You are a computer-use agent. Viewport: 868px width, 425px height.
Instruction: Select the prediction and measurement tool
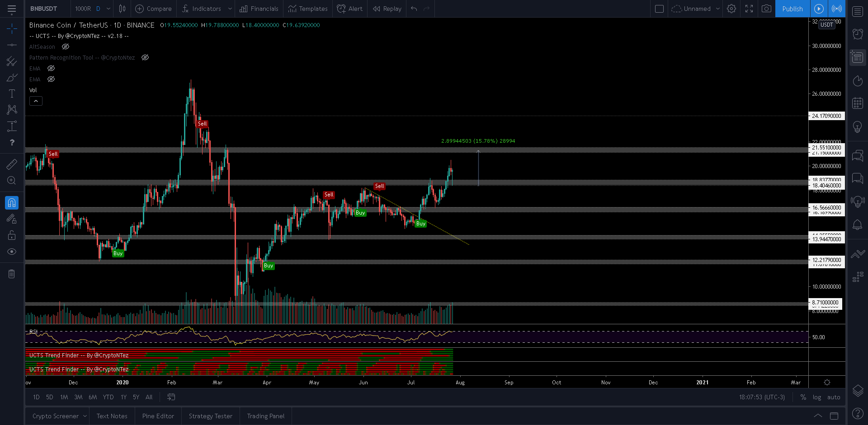(12, 126)
